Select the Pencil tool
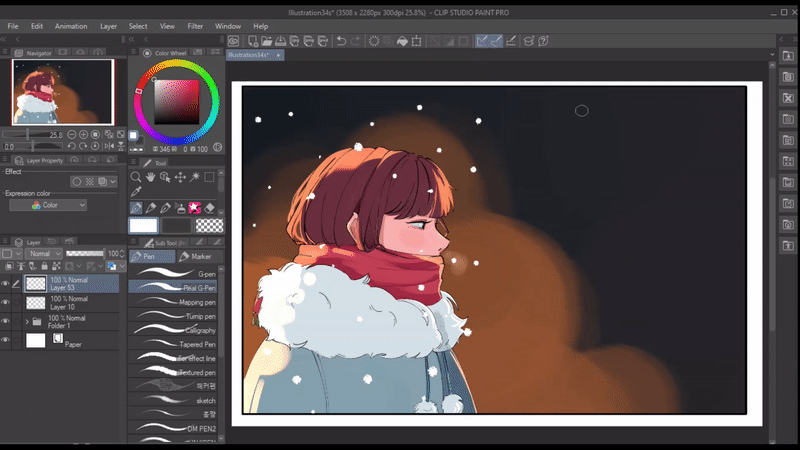The height and width of the screenshot is (450, 800). (151, 208)
